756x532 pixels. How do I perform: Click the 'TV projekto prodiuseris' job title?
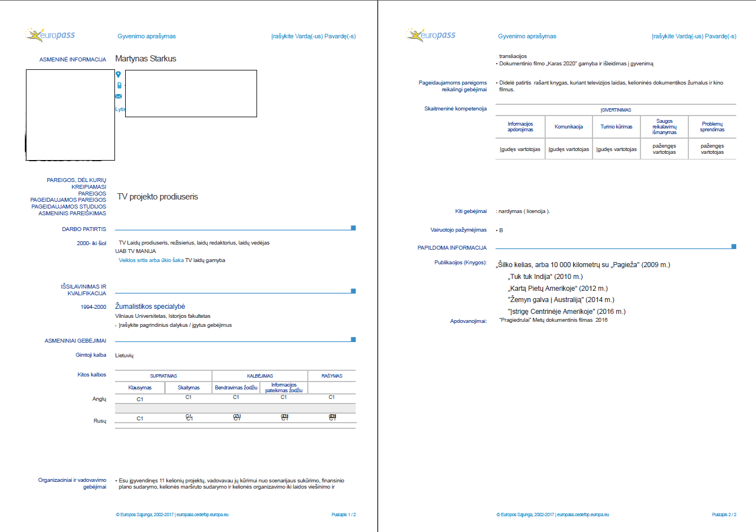click(x=158, y=197)
